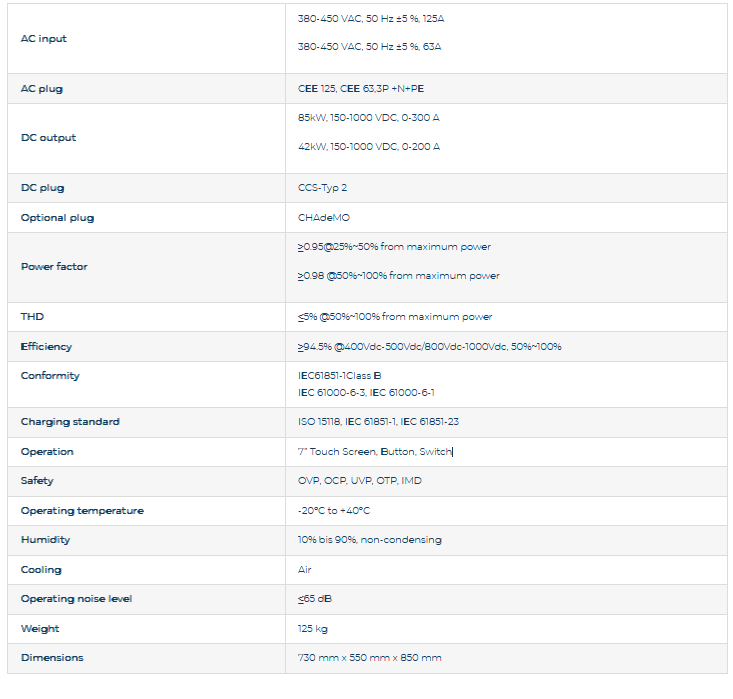Select the OVP, OCP safety value

(359, 481)
